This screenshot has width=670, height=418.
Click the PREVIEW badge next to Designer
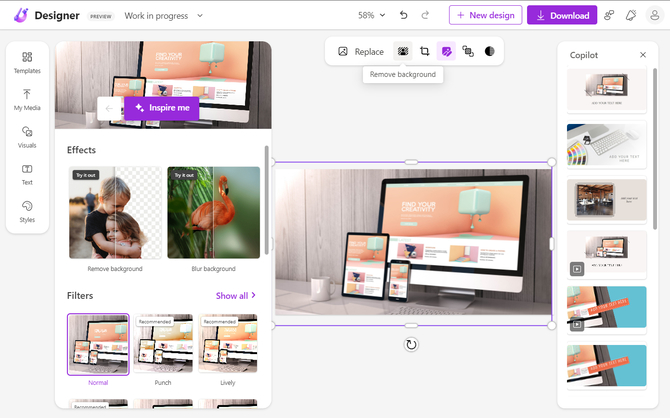point(101,16)
